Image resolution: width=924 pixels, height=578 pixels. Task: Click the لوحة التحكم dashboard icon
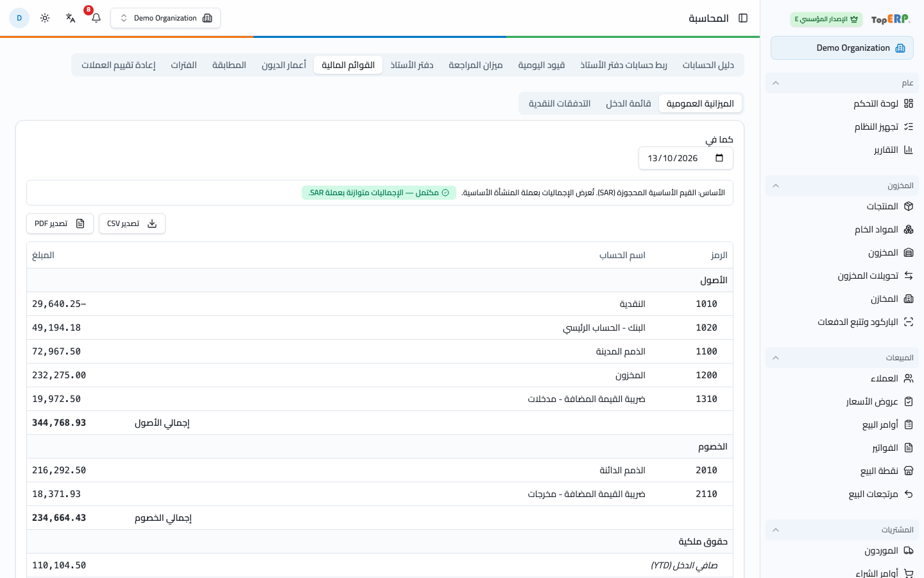coord(909,103)
